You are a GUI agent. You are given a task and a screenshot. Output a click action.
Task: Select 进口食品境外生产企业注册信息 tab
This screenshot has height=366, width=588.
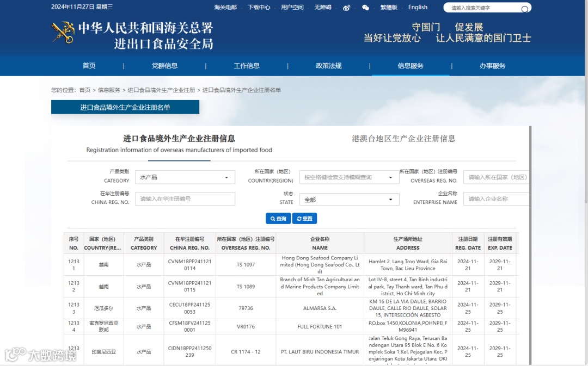coord(179,144)
